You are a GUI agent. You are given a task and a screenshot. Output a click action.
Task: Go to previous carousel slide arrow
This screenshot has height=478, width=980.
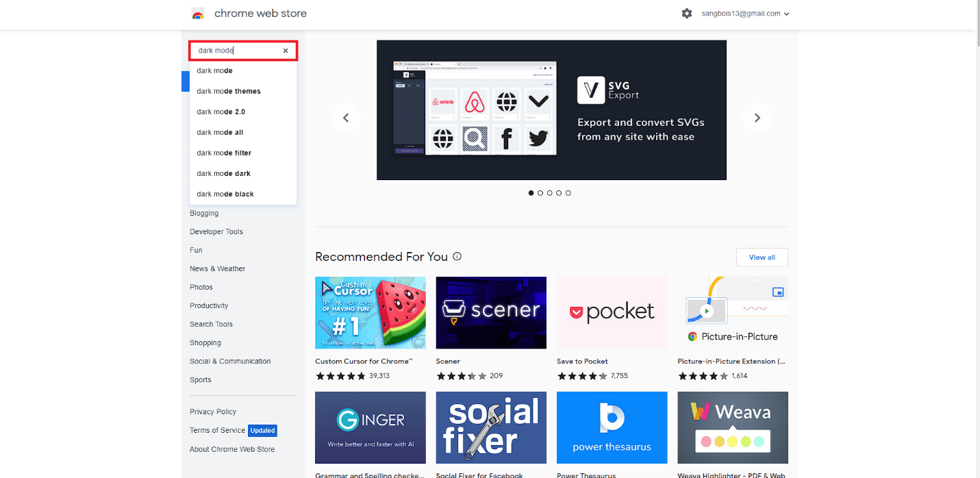346,118
